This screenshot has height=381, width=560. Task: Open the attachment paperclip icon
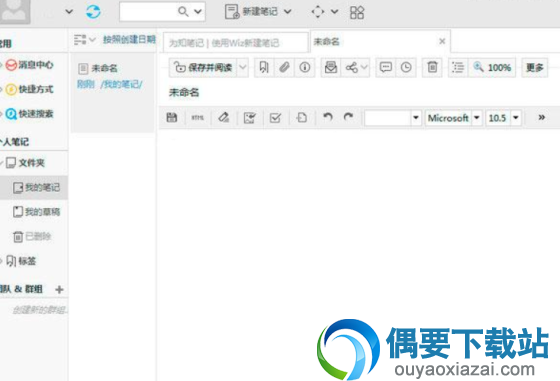point(284,67)
